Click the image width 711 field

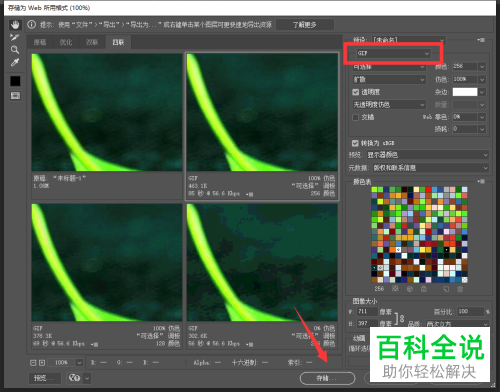(367, 312)
